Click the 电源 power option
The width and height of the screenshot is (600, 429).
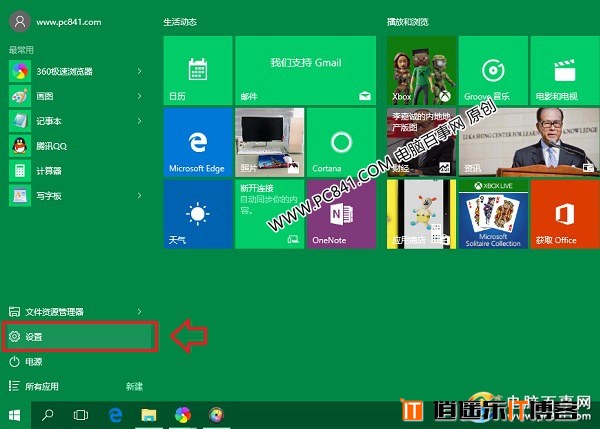(x=26, y=362)
